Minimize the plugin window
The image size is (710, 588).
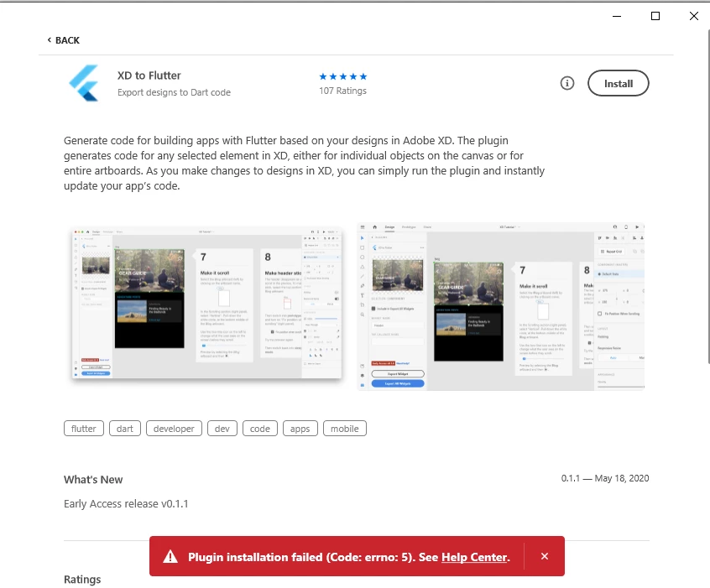click(x=617, y=16)
